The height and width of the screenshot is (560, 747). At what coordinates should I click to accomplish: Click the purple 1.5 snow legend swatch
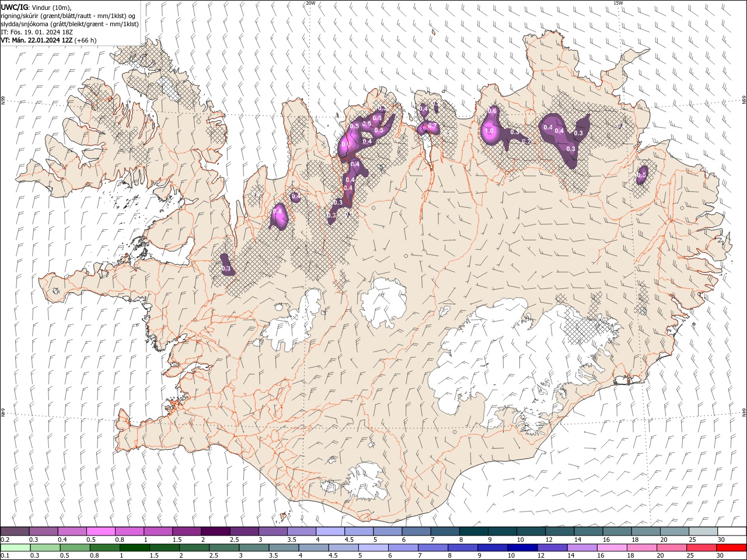(186, 531)
